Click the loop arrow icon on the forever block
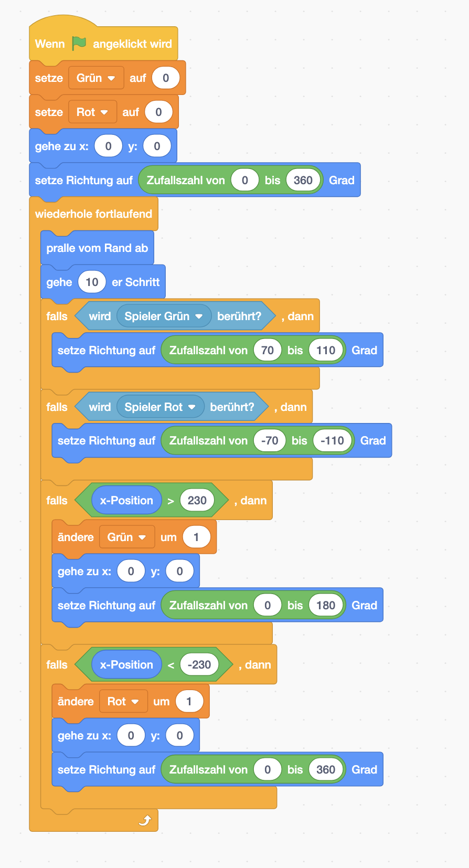The height and width of the screenshot is (868, 469). [x=145, y=820]
